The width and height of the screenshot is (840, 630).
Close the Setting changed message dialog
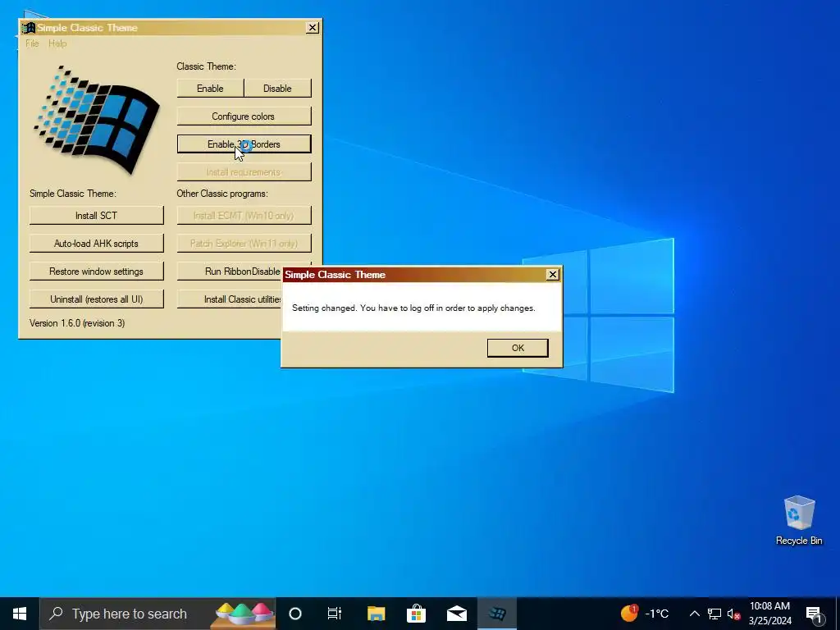pyautogui.click(x=552, y=274)
